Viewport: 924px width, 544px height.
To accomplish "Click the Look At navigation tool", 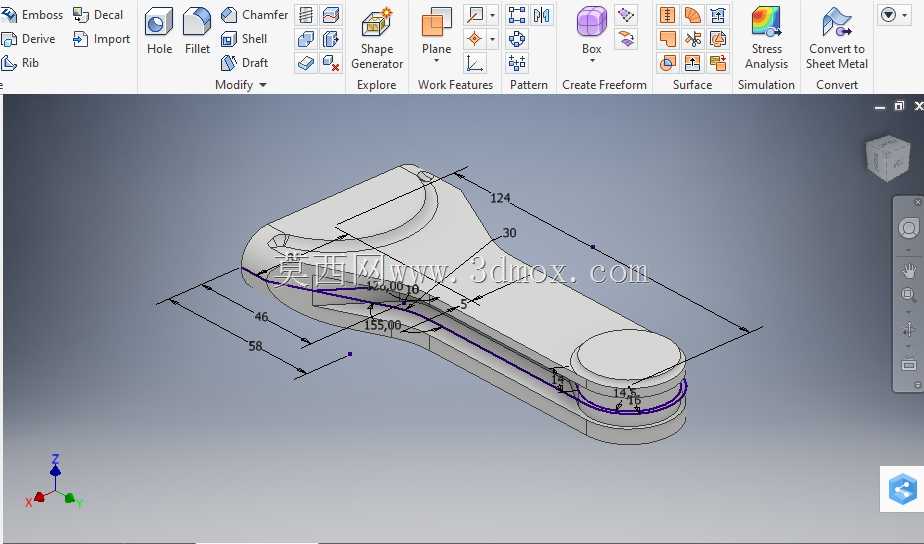I will (x=909, y=365).
